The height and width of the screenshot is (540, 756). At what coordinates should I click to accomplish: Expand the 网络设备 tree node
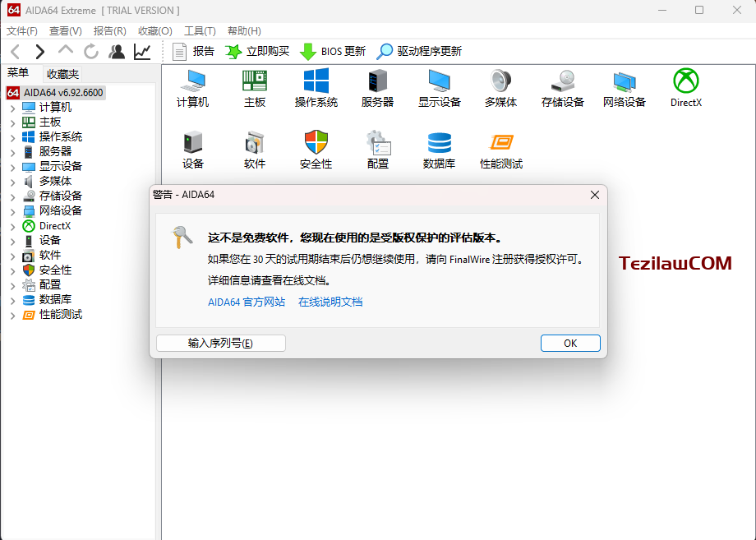point(13,212)
